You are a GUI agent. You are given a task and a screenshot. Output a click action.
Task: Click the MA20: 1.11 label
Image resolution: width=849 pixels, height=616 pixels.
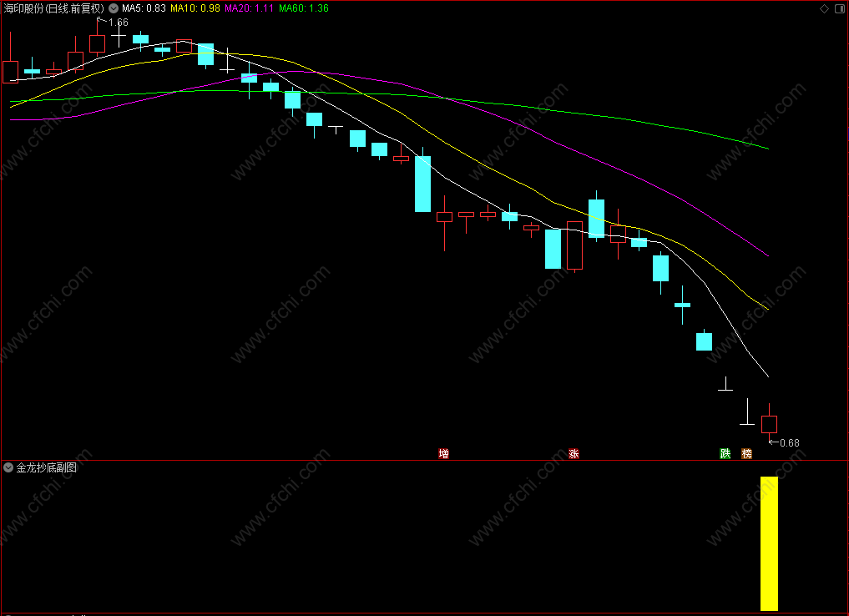(249, 8)
